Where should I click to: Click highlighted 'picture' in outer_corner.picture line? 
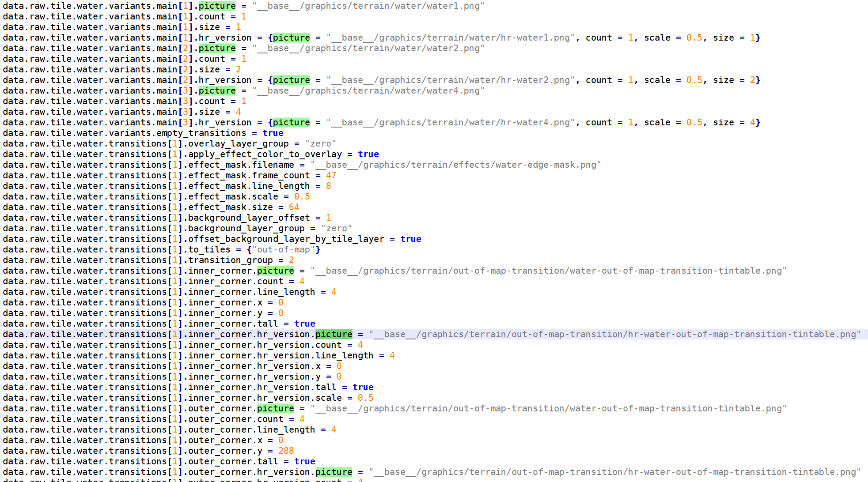pos(275,408)
